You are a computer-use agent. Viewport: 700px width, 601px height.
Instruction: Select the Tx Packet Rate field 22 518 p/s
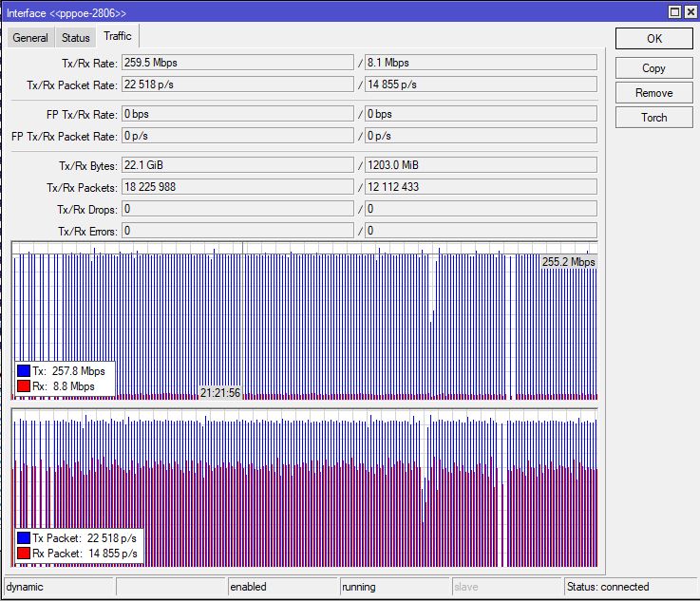237,85
